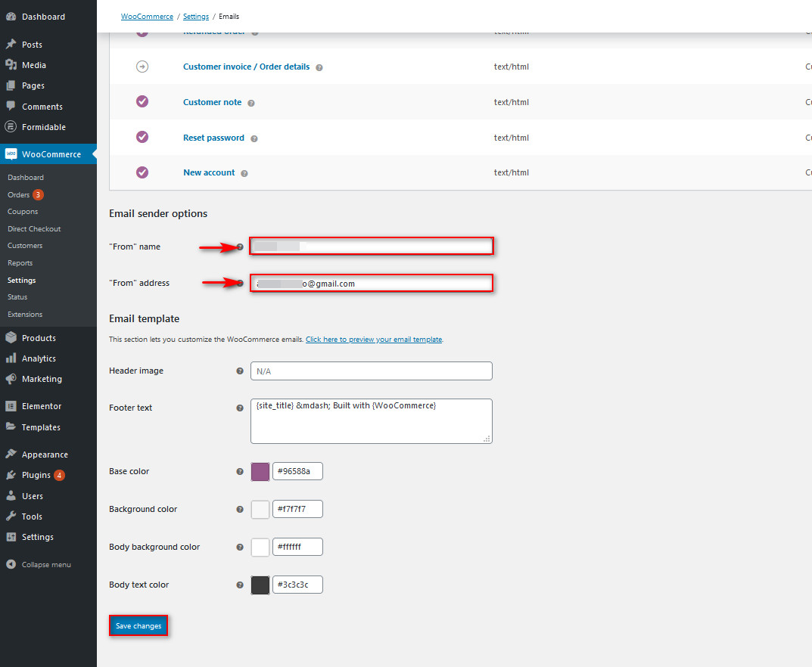Open the Tools wrench icon

[x=11, y=517]
